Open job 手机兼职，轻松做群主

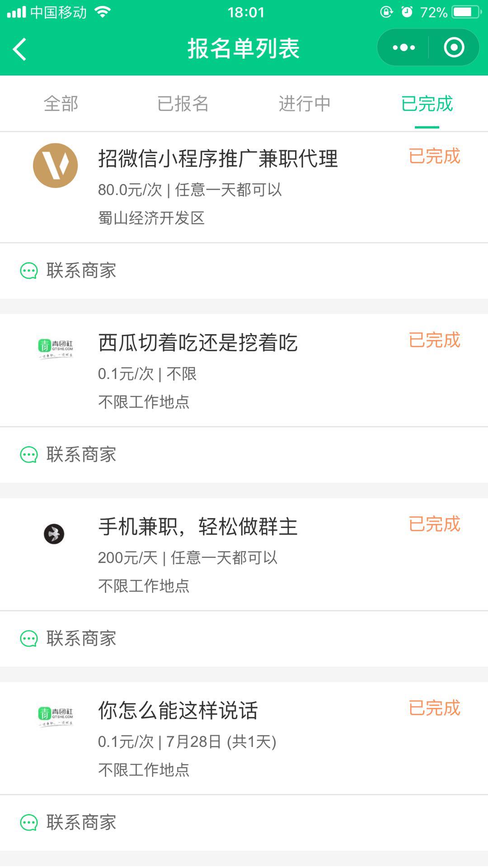(x=197, y=527)
